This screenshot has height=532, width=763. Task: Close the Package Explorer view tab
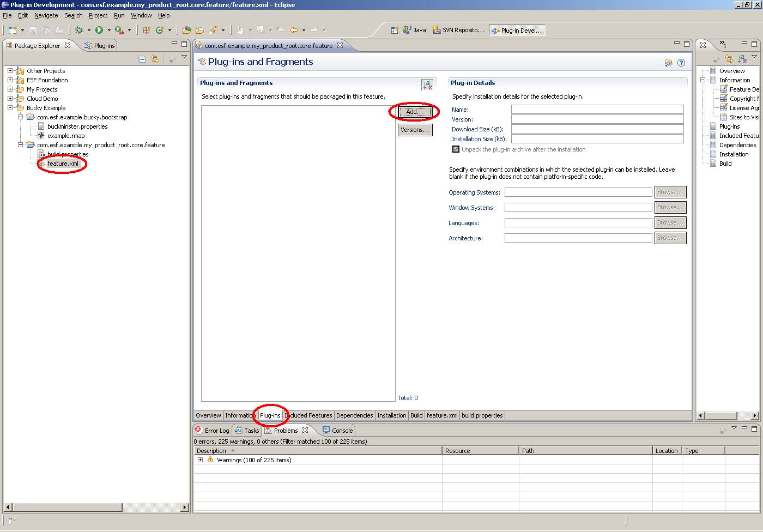tap(68, 45)
